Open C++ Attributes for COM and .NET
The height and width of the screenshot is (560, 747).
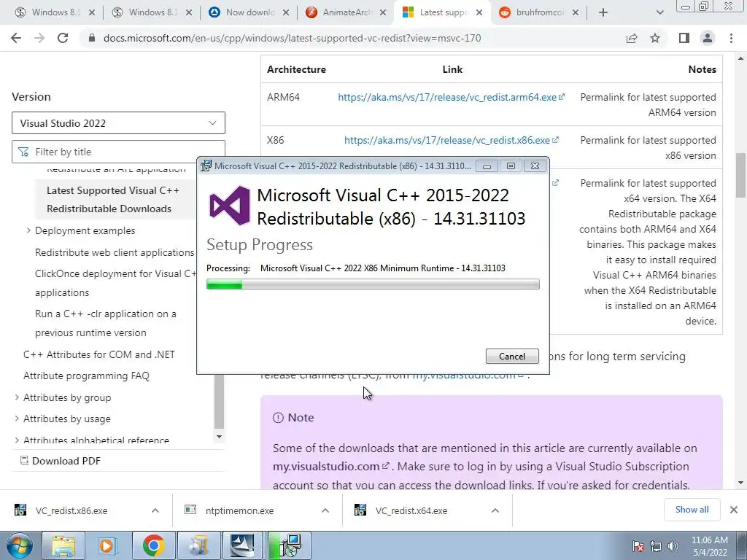pos(98,354)
